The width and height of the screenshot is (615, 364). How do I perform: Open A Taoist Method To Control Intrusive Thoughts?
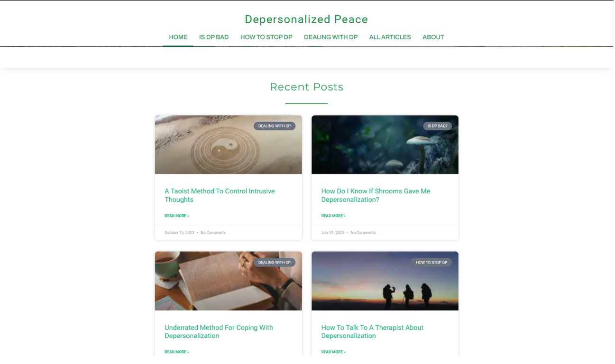coord(220,196)
